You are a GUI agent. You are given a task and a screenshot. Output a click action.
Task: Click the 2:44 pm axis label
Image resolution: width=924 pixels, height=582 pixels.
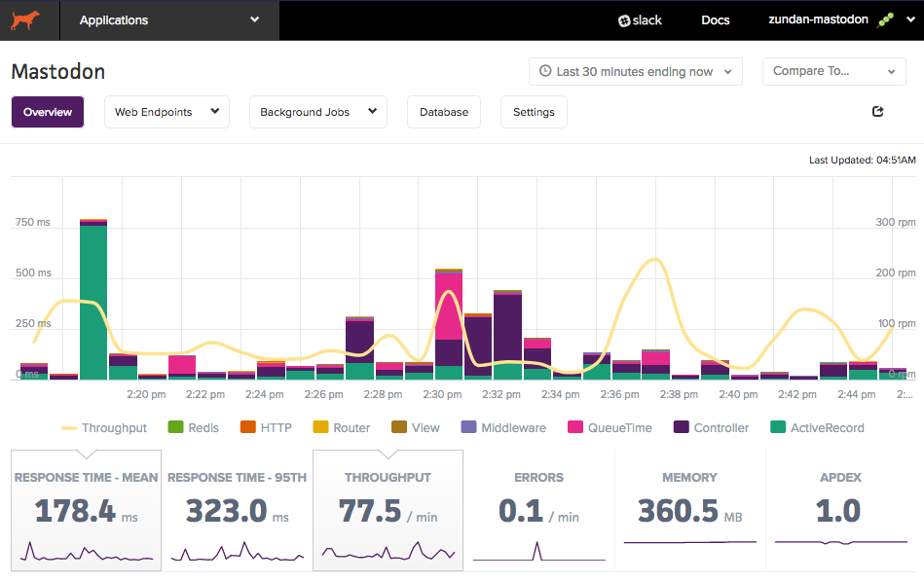point(856,394)
